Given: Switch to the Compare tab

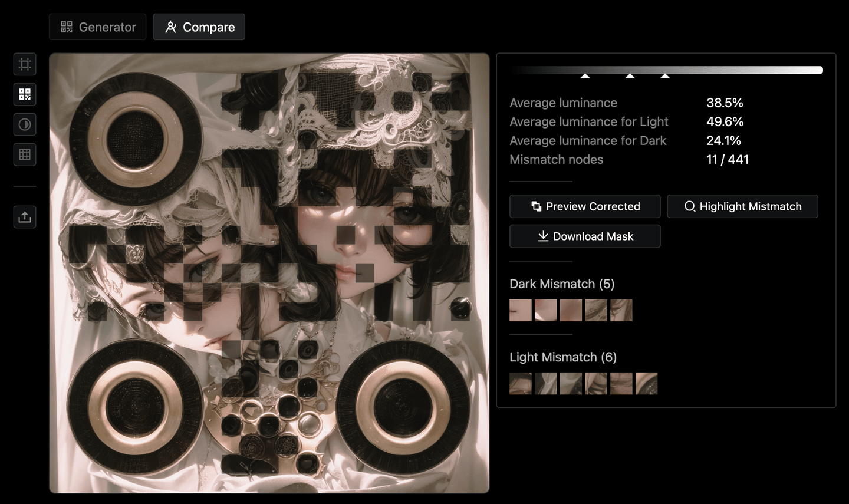Looking at the screenshot, I should (x=199, y=27).
